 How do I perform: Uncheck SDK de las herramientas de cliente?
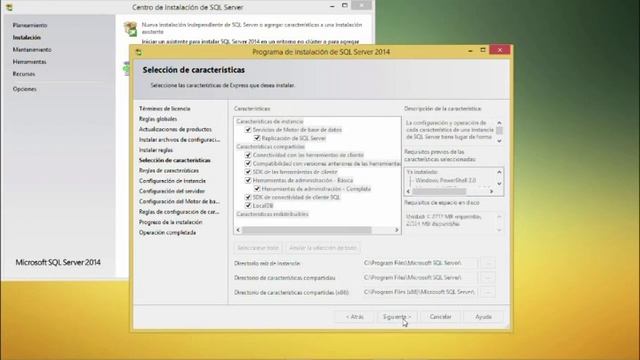click(248, 172)
